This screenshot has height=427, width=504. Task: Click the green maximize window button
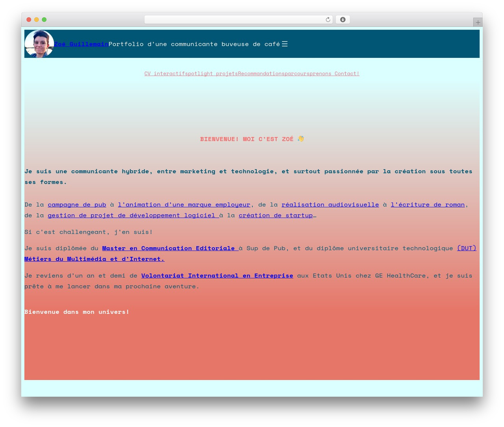tap(44, 20)
